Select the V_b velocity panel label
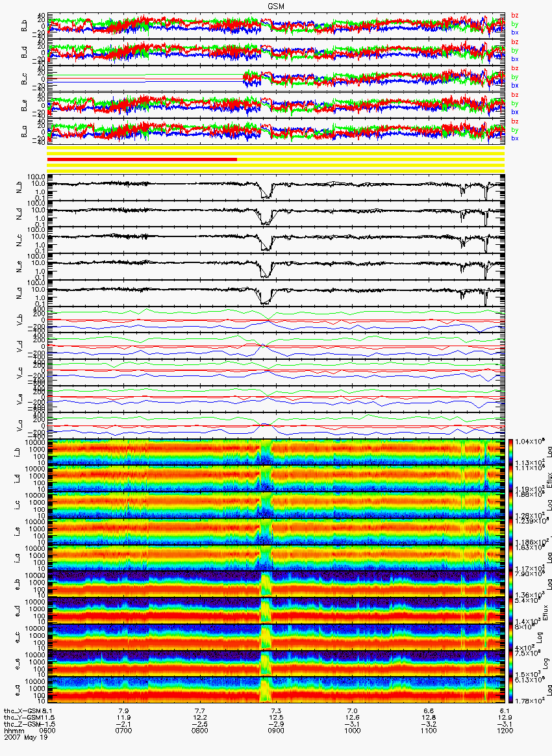 (x=19, y=320)
